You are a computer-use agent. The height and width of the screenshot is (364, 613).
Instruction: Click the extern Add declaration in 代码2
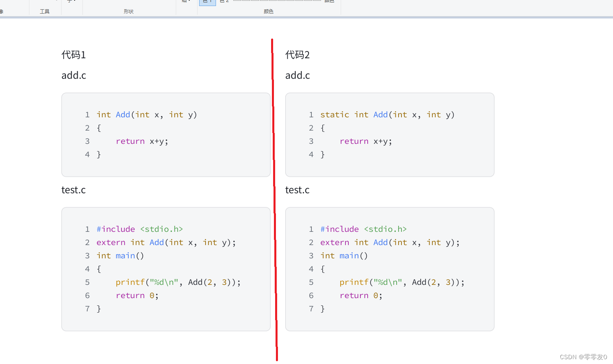click(x=390, y=242)
